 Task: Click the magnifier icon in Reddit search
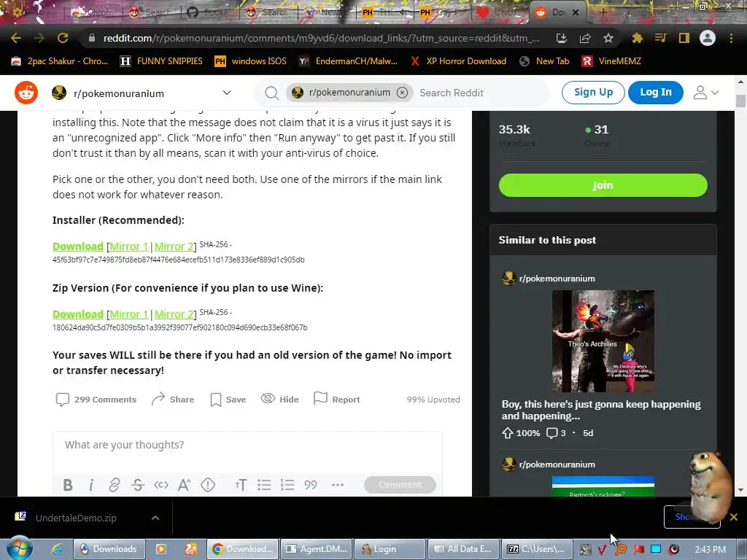[x=271, y=93]
